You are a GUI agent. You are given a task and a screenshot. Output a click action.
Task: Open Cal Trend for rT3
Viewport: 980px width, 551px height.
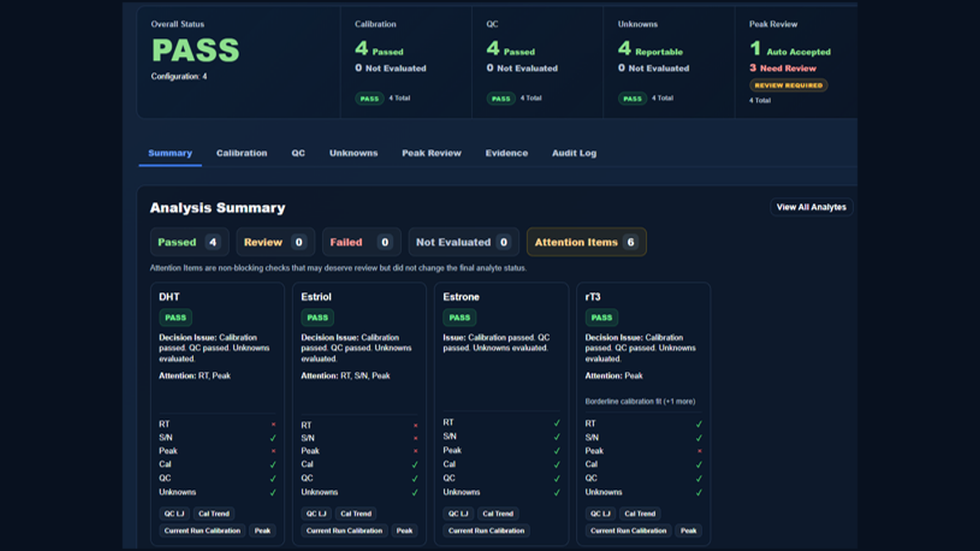point(640,514)
